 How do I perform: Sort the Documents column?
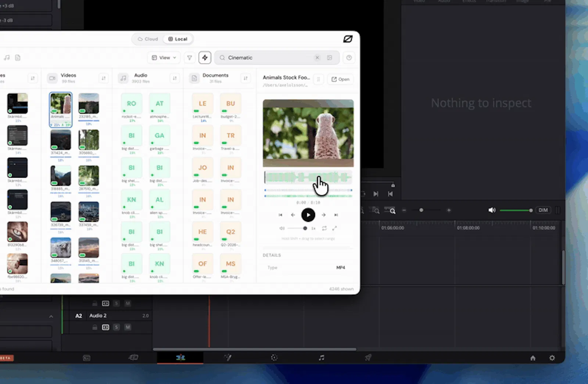coord(245,78)
